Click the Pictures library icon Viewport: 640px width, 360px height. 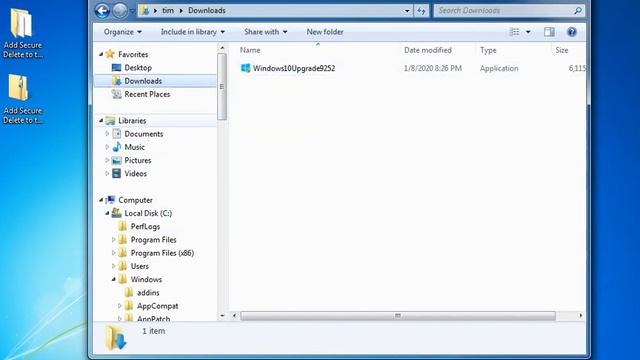[117, 160]
